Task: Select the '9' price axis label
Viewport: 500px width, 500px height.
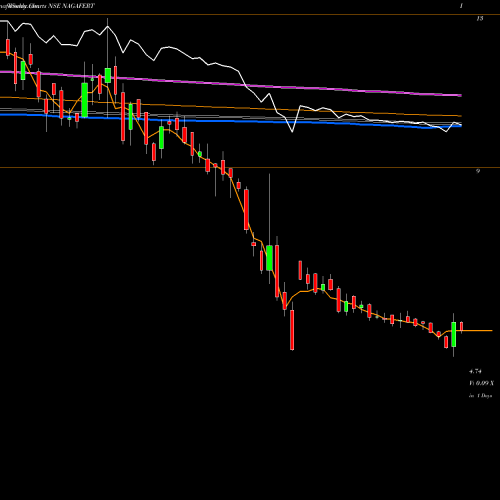Action: [x=478, y=171]
